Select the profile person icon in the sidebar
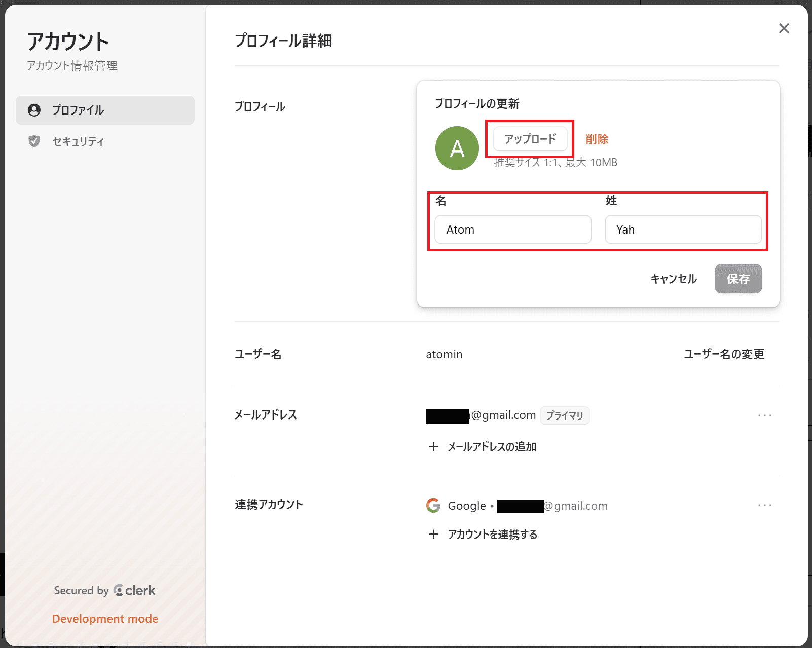This screenshot has width=812, height=648. click(34, 110)
